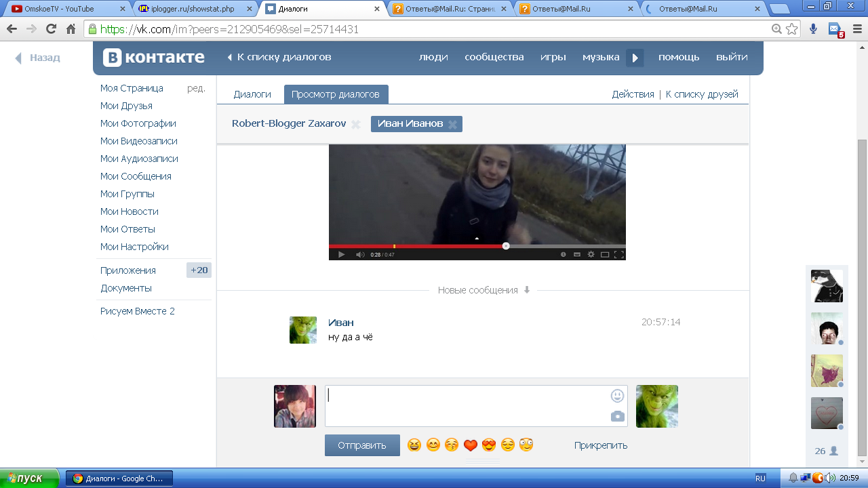This screenshot has height=488, width=868.
Task: Click the Новые сообщения divider arrow
Action: point(527,290)
